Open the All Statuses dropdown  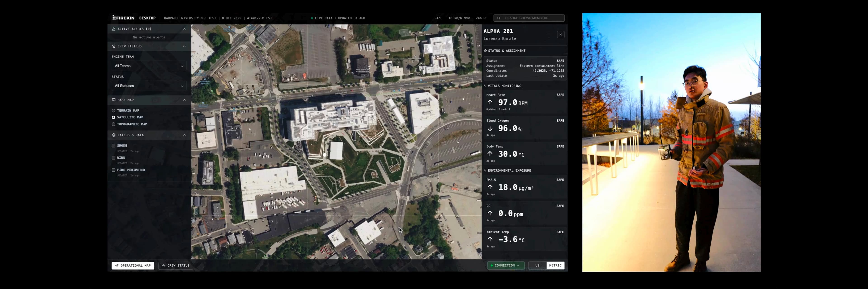[149, 86]
